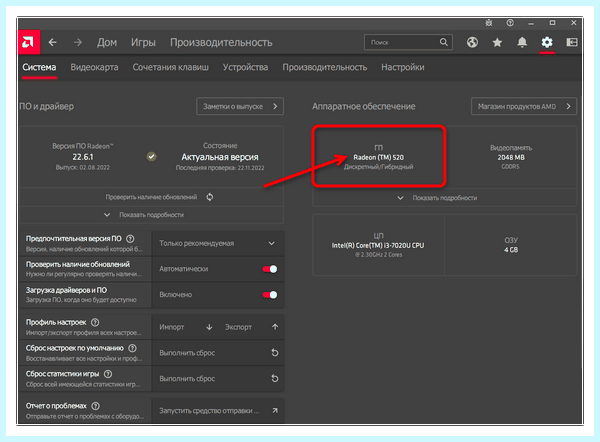The height and width of the screenshot is (442, 600).
Task: Toggle Загрузка драйверов и ПО switch
Action: pyautogui.click(x=270, y=295)
